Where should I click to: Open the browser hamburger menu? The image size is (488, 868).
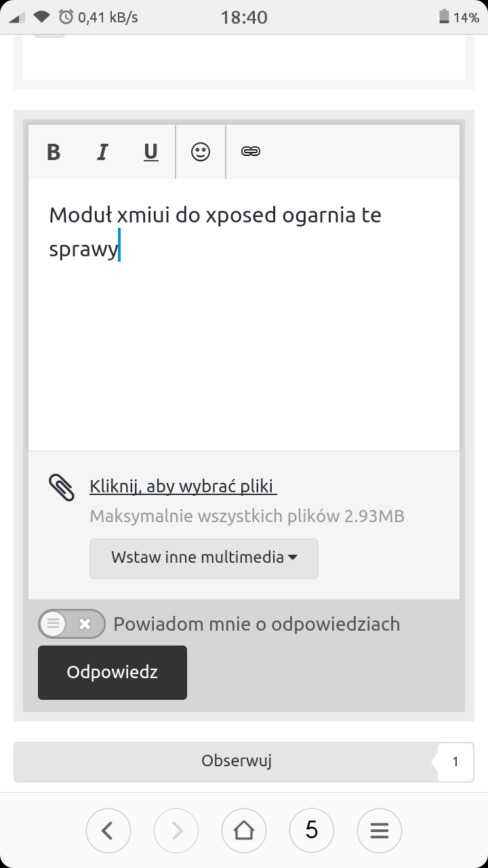click(x=380, y=829)
